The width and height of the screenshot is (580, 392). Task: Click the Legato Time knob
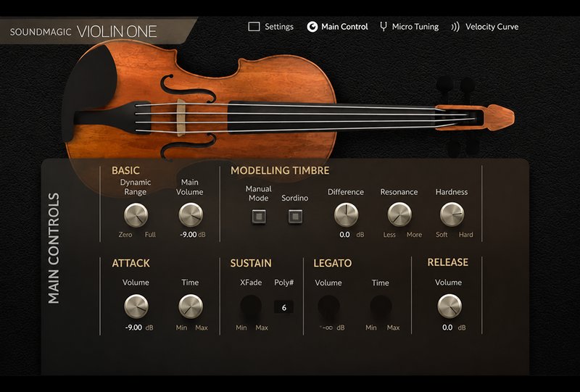pyautogui.click(x=381, y=306)
